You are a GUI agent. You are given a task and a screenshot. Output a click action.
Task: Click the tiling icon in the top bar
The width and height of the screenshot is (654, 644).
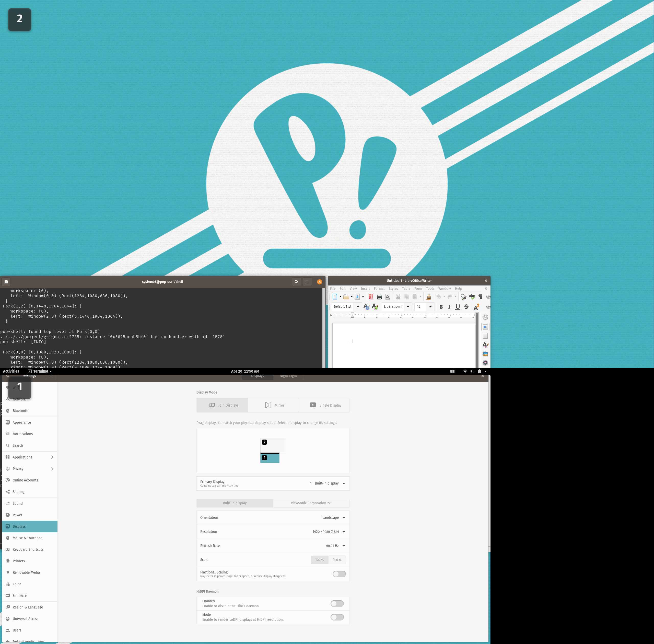452,371
